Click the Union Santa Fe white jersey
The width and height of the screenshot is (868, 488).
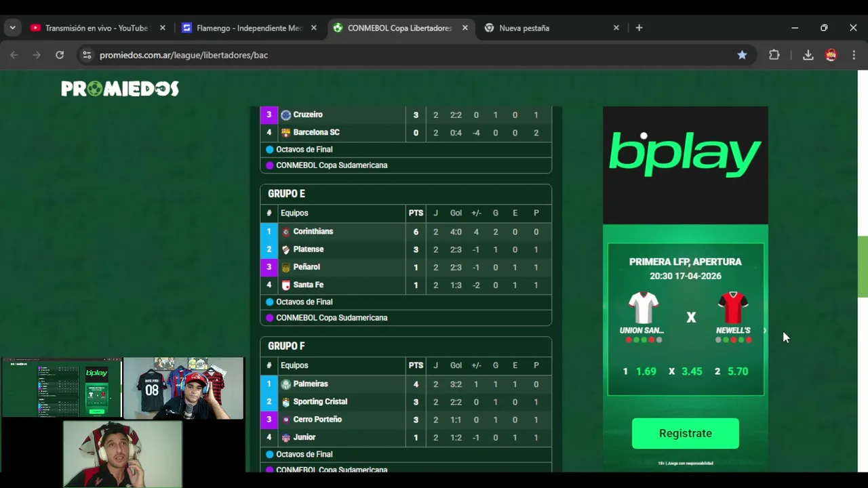(x=644, y=308)
